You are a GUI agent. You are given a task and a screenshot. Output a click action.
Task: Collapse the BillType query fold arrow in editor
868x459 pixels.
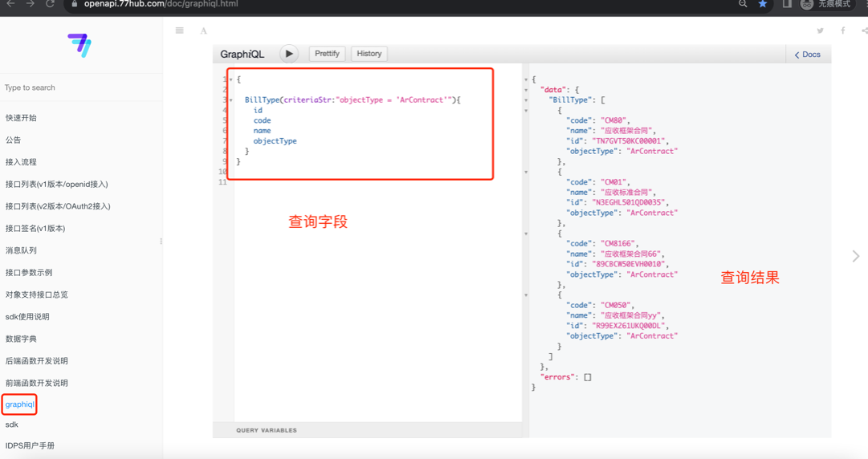[231, 100]
